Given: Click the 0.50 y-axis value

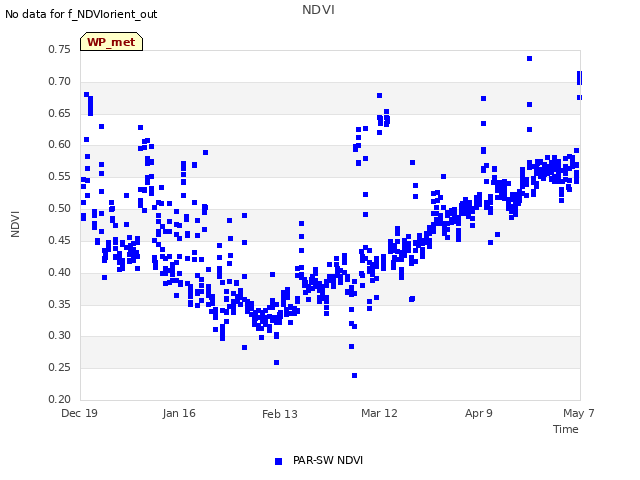Looking at the screenshot, I should [60, 208].
